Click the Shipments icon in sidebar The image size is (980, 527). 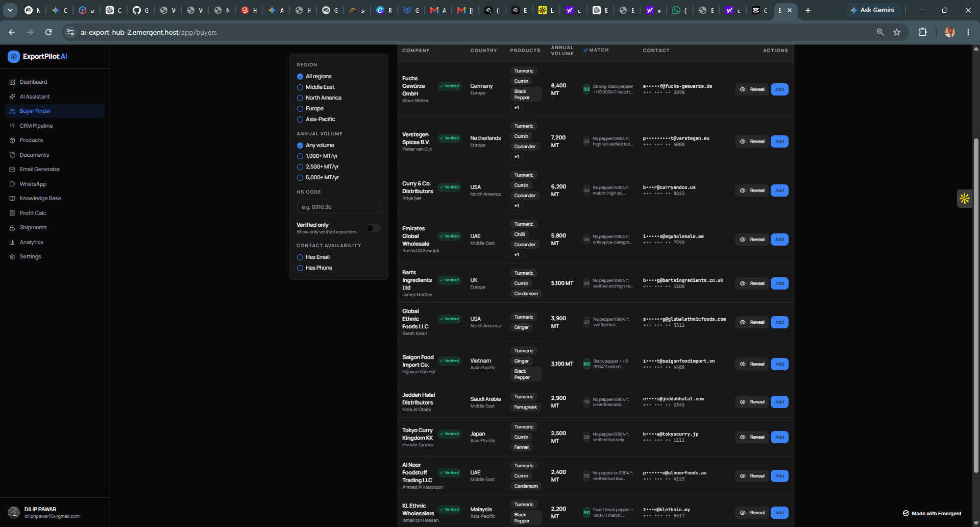tap(12, 227)
